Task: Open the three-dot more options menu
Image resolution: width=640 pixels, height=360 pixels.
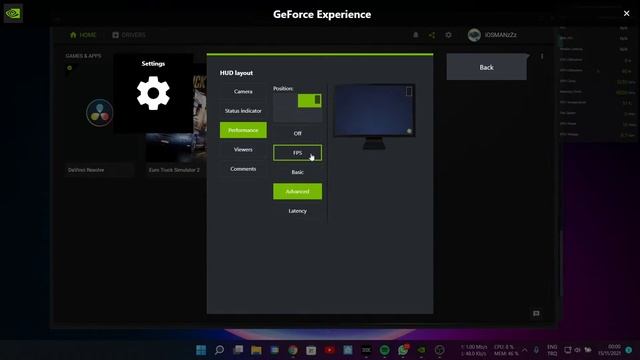Action: pos(542,56)
